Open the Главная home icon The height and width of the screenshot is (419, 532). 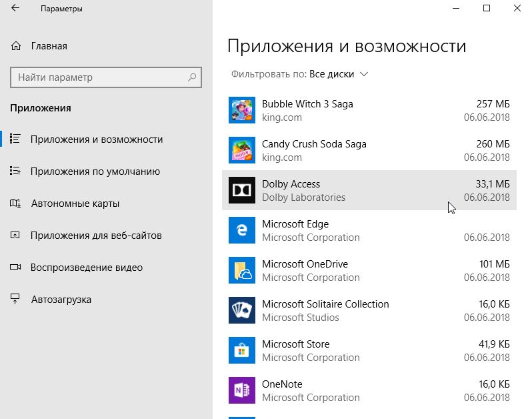[x=16, y=46]
